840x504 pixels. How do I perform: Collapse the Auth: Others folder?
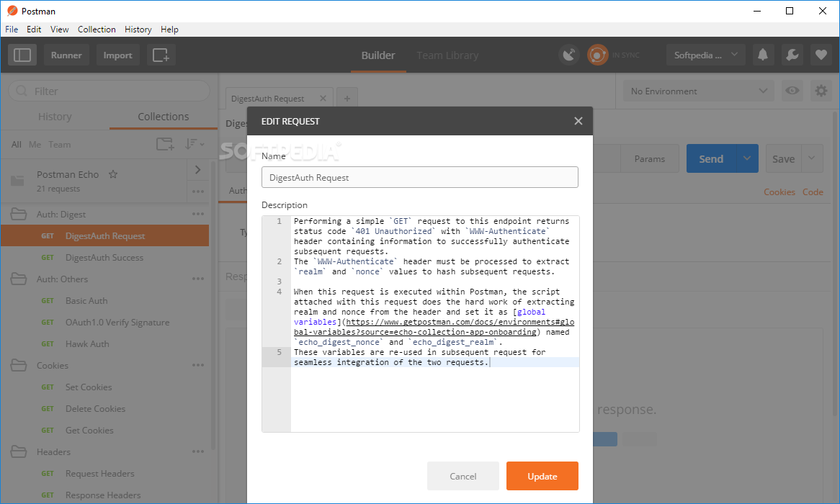point(19,279)
